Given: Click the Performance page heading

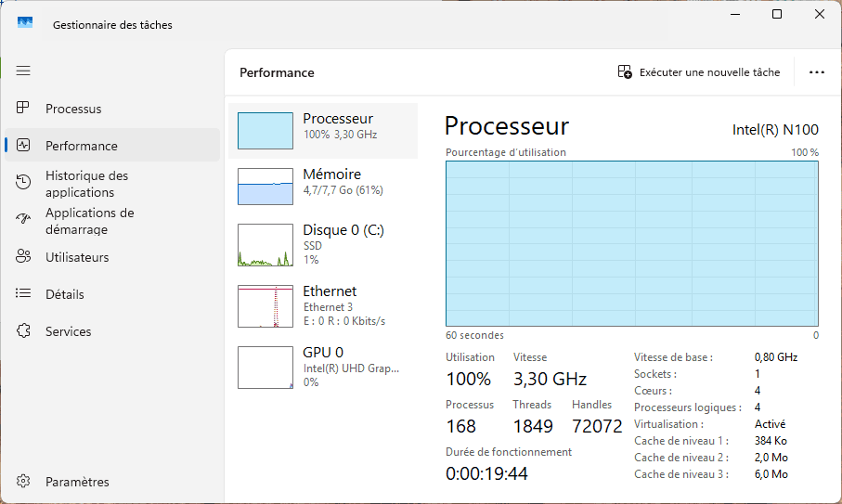Looking at the screenshot, I should [277, 72].
